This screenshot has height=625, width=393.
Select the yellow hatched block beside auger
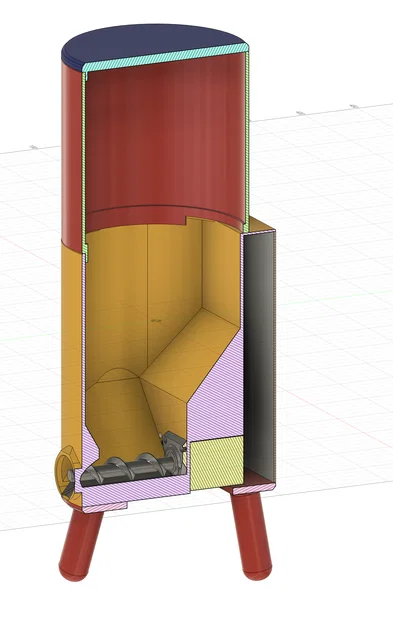pyautogui.click(x=217, y=463)
